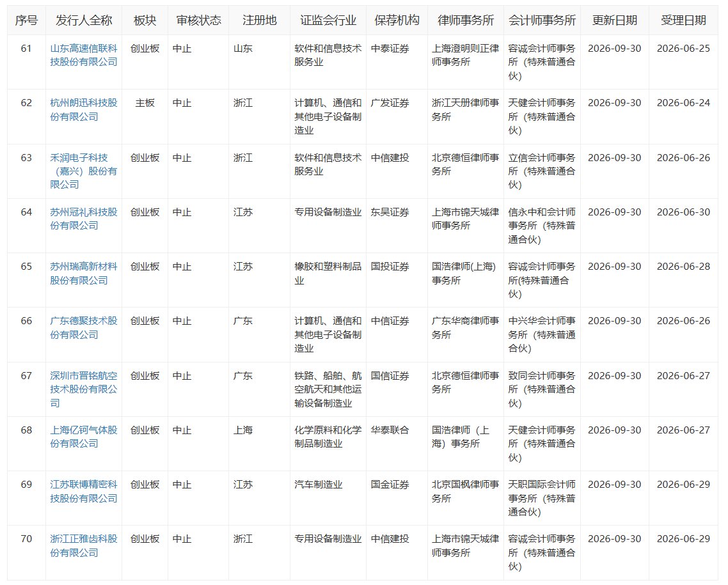The width and height of the screenshot is (728, 585).
Task: Click the 板块 column header
Action: (145, 20)
